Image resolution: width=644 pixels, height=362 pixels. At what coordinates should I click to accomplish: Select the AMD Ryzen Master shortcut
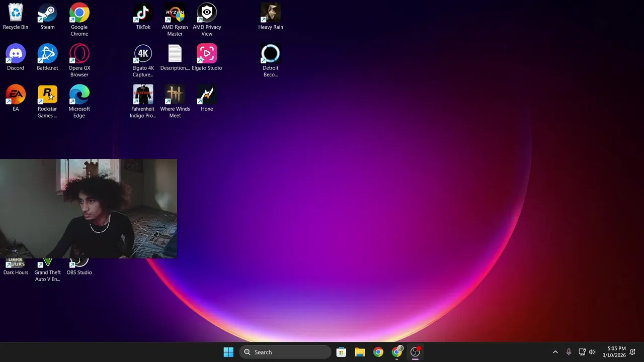pyautogui.click(x=175, y=20)
